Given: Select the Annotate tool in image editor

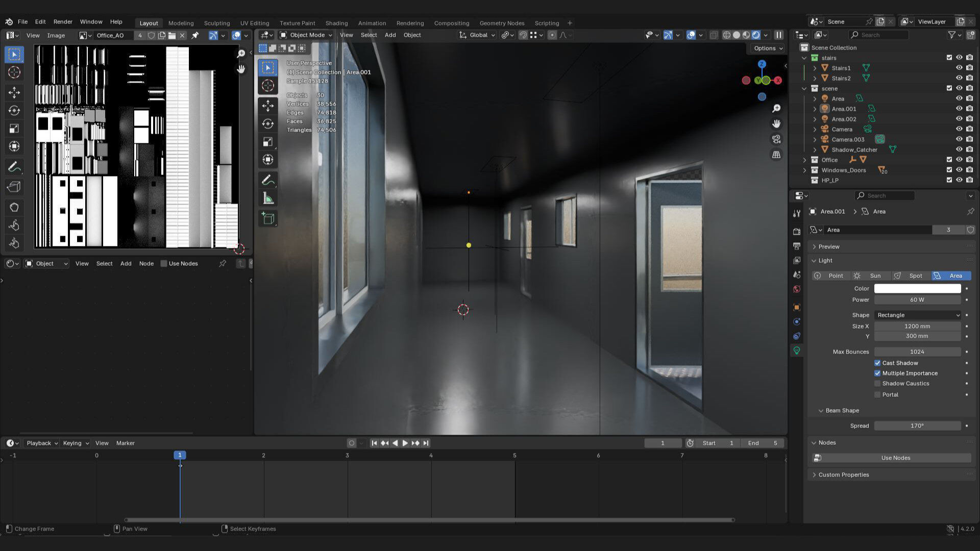Looking at the screenshot, I should [14, 167].
